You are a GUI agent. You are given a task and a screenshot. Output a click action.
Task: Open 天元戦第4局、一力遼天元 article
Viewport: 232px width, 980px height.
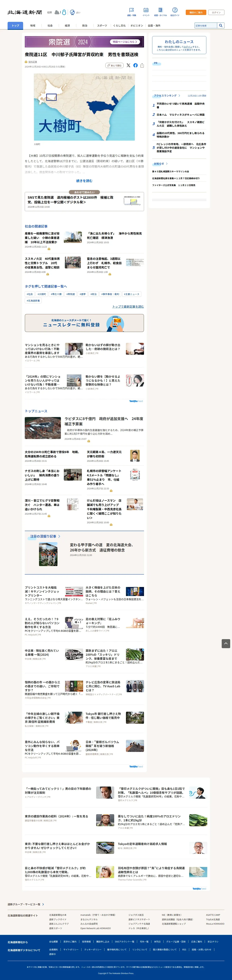pos(104,454)
